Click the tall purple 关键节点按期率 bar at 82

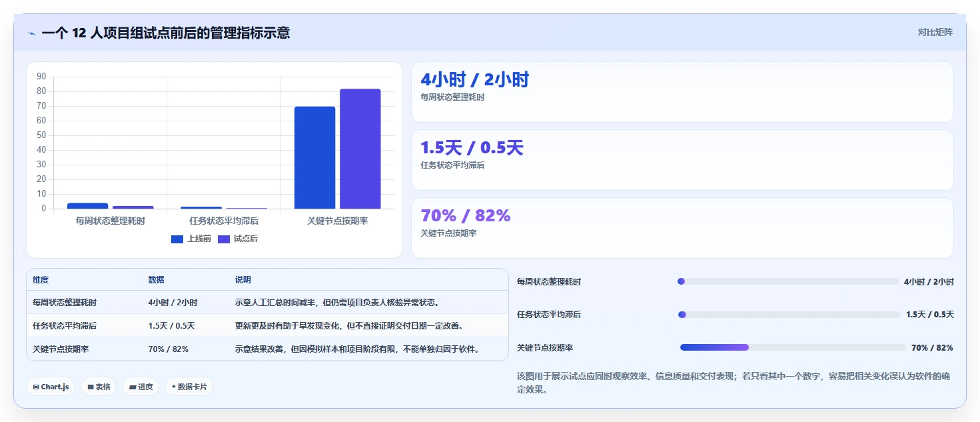[360, 149]
